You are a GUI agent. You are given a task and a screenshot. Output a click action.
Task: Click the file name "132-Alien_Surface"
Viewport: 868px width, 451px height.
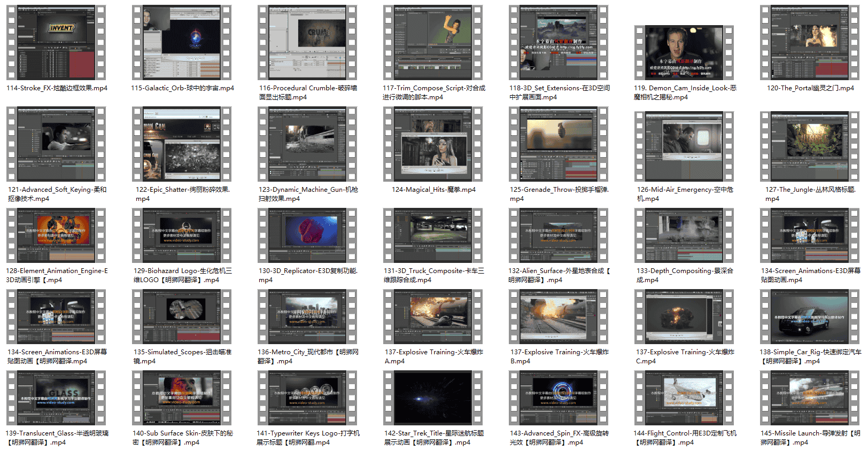[x=559, y=275]
